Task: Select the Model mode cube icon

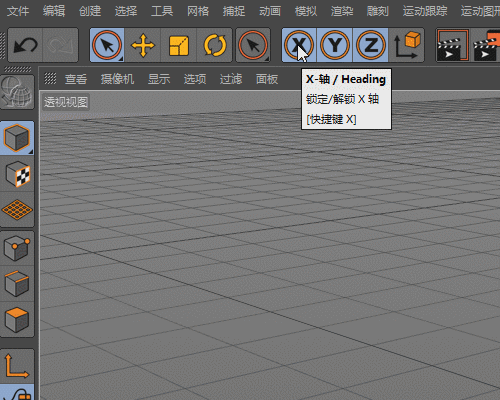Action: click(17, 138)
